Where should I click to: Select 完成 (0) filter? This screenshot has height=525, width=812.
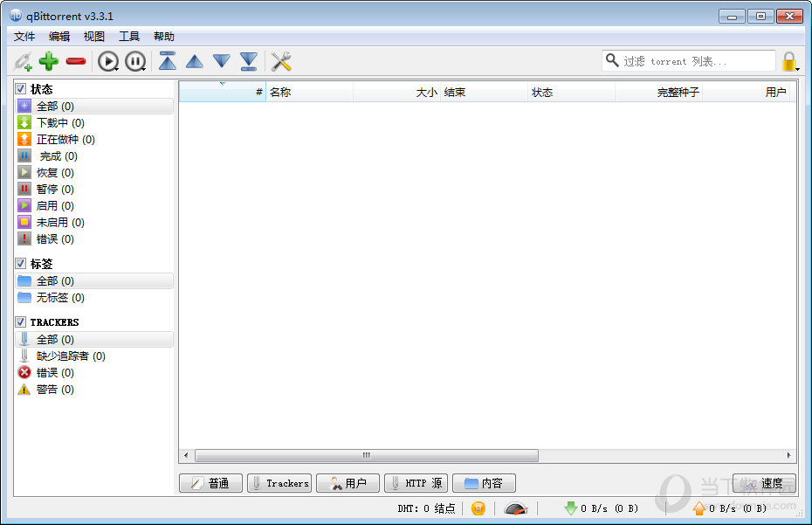point(94,156)
